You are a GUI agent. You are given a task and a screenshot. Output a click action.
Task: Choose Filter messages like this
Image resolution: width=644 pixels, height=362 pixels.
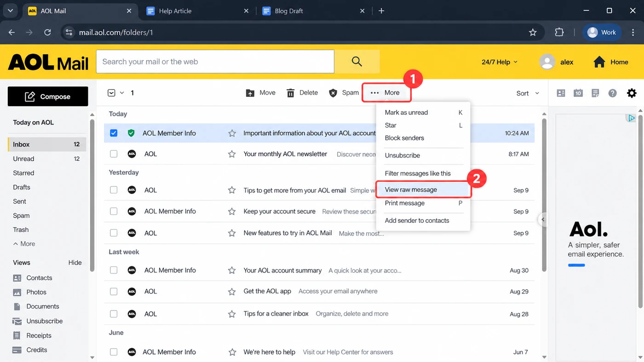pyautogui.click(x=423, y=173)
